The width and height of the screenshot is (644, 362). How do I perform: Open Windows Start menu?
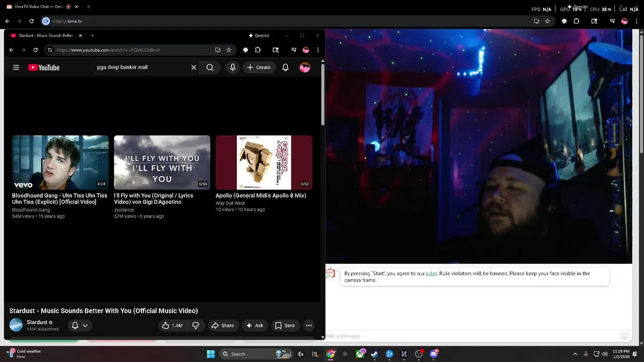click(x=211, y=354)
